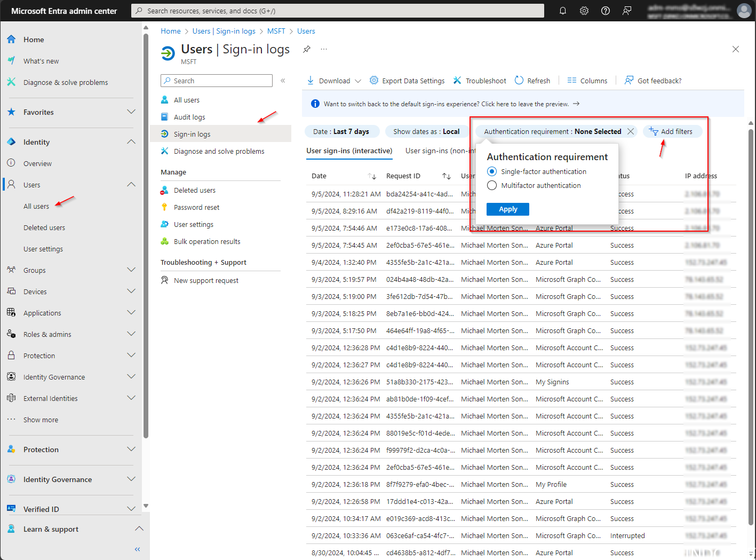The width and height of the screenshot is (756, 560).
Task: Pin the Sign-in logs page
Action: 307,49
